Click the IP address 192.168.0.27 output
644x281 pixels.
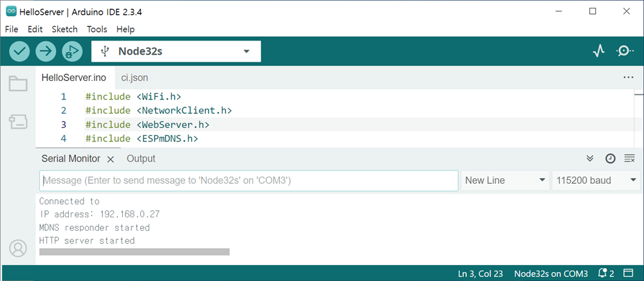pyautogui.click(x=99, y=214)
